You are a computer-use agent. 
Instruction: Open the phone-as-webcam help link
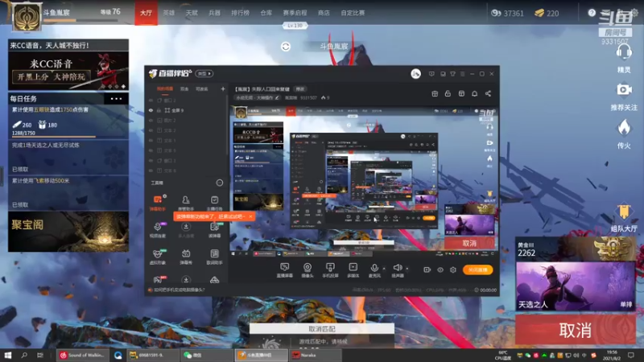[x=179, y=290]
